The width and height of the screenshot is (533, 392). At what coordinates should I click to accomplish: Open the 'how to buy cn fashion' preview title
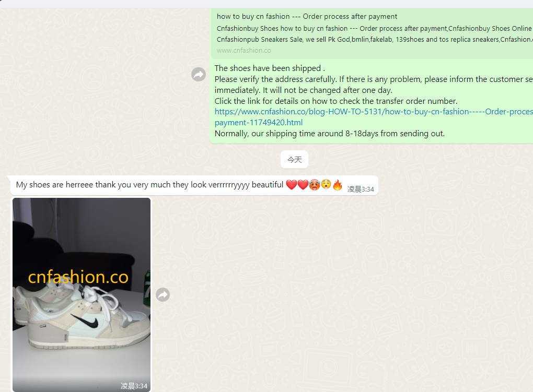pyautogui.click(x=307, y=16)
